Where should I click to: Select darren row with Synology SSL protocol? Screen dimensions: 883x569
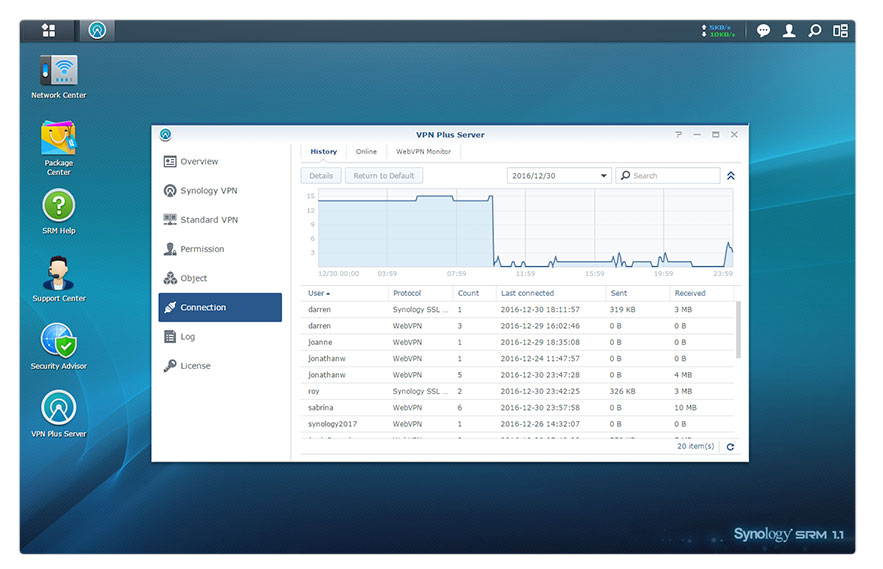click(518, 310)
